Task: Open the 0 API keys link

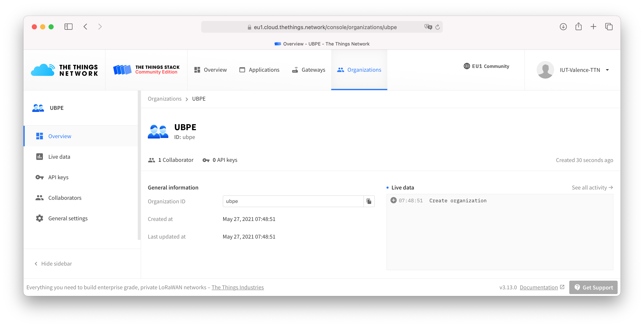Action: click(x=220, y=160)
